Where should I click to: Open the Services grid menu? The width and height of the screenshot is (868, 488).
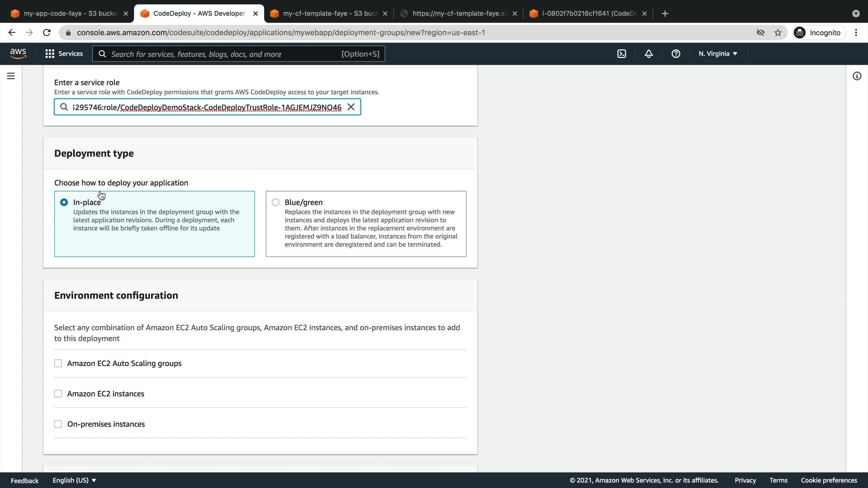pyautogui.click(x=64, y=54)
